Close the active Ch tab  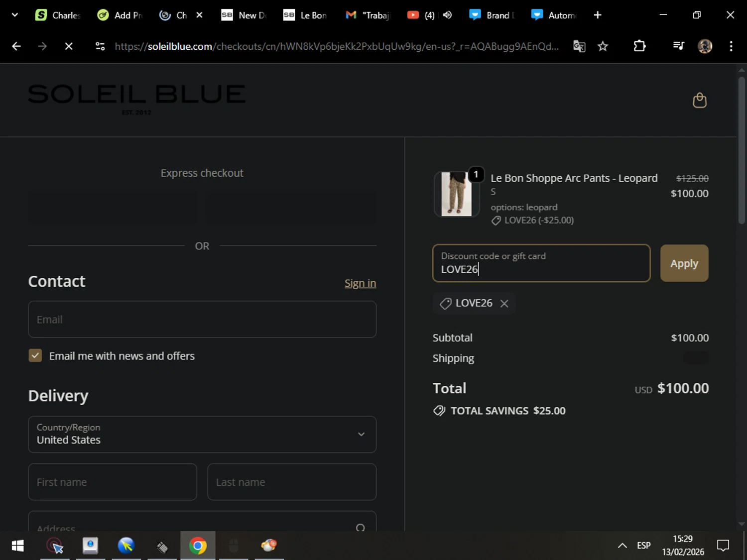click(199, 15)
